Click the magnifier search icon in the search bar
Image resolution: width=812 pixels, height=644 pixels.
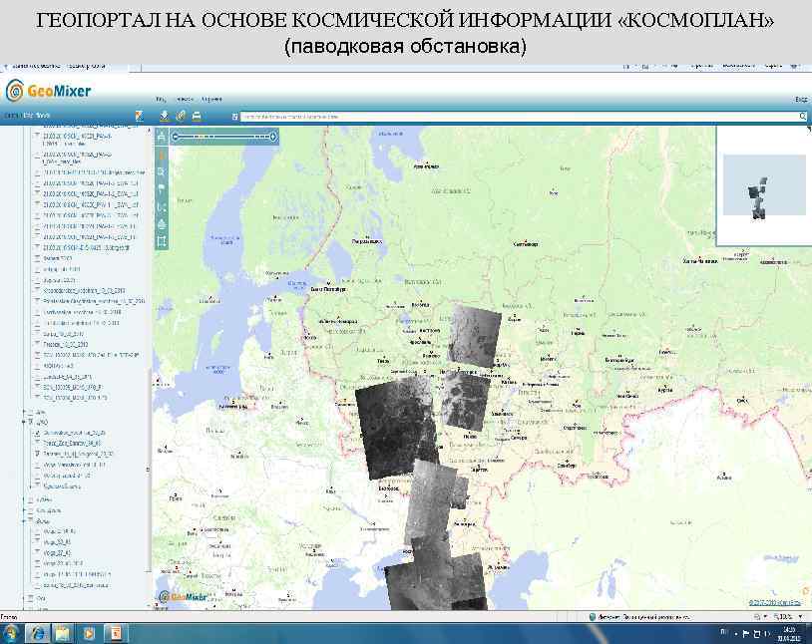point(803,117)
